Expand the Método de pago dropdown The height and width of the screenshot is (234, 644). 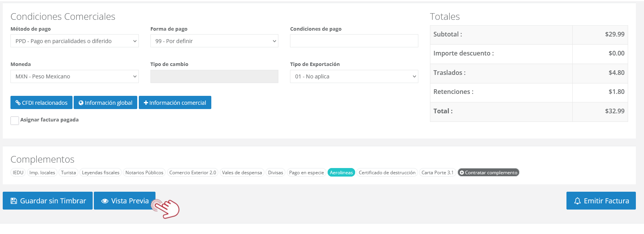tap(74, 41)
